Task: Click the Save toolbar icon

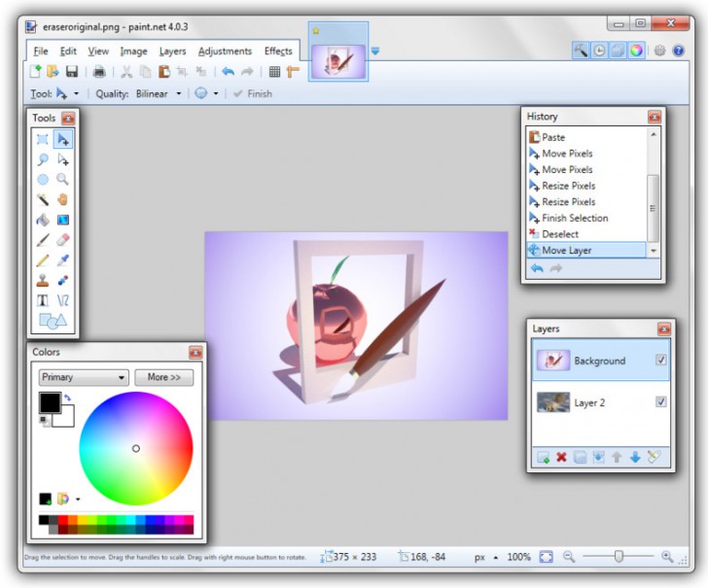Action: click(x=72, y=71)
